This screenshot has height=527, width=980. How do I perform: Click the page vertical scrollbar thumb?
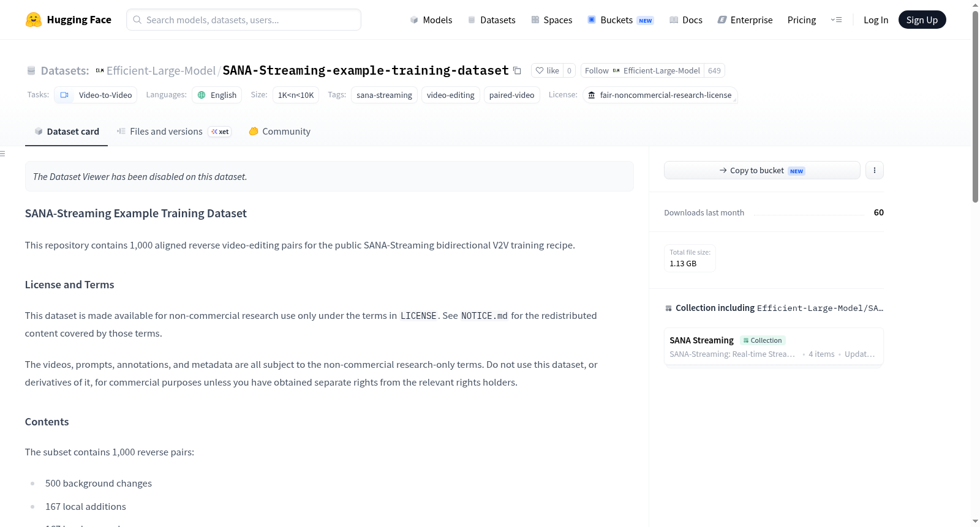point(975,106)
